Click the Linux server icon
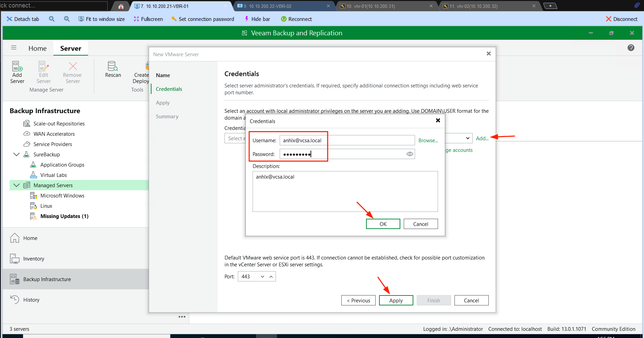Image resolution: width=644 pixels, height=338 pixels. [x=33, y=206]
